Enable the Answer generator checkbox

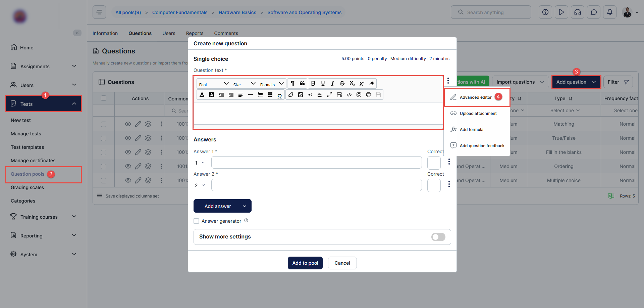click(196, 221)
